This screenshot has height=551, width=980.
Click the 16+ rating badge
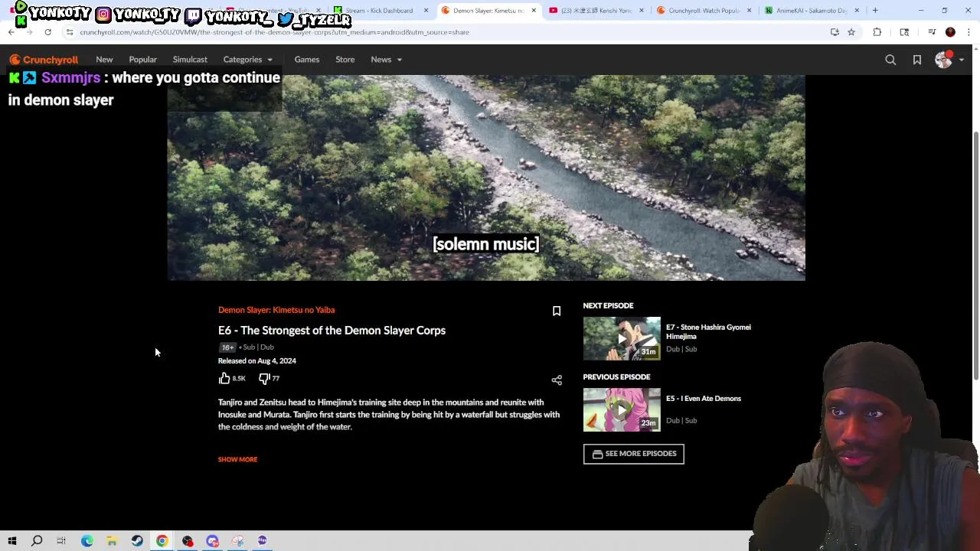227,347
